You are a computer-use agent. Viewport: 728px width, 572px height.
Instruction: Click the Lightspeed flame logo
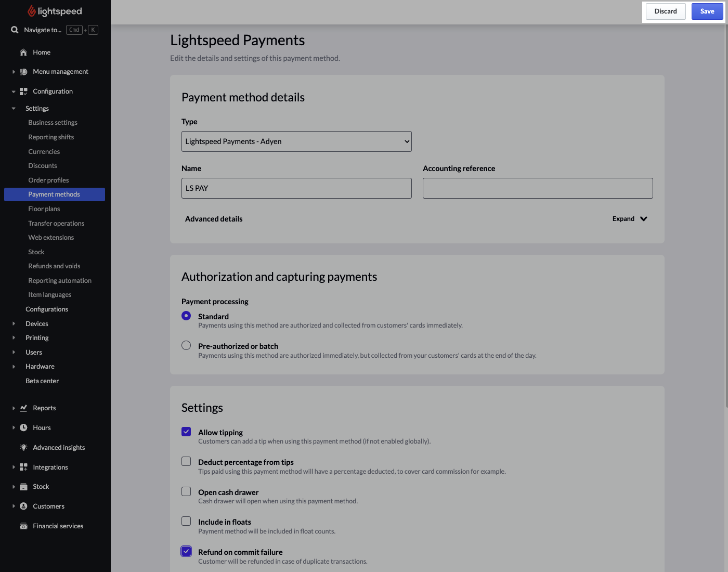32,11
